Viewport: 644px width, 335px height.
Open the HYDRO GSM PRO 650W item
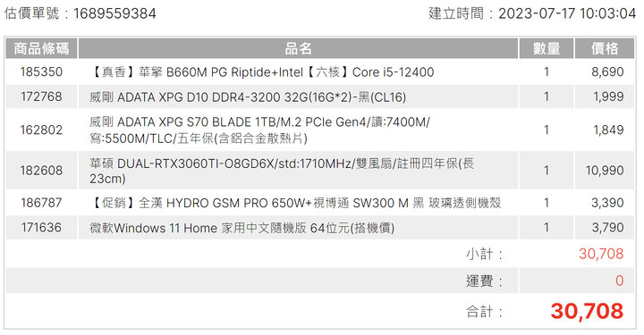tap(295, 203)
